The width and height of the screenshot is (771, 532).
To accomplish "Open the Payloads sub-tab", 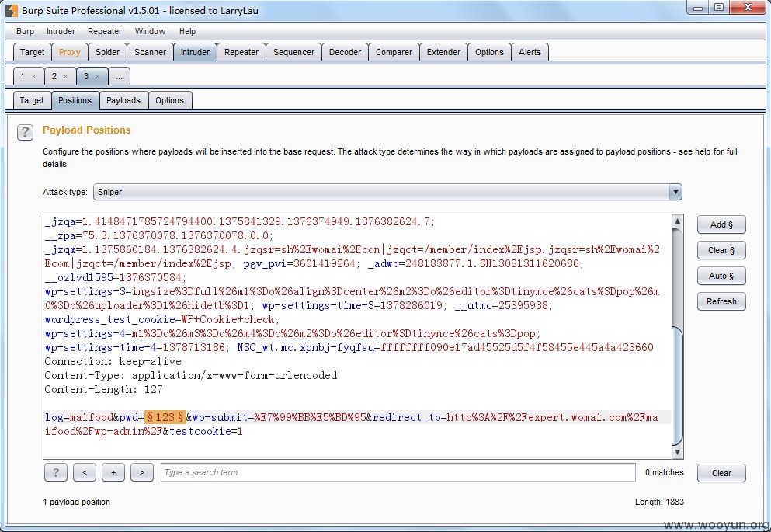I will [123, 100].
